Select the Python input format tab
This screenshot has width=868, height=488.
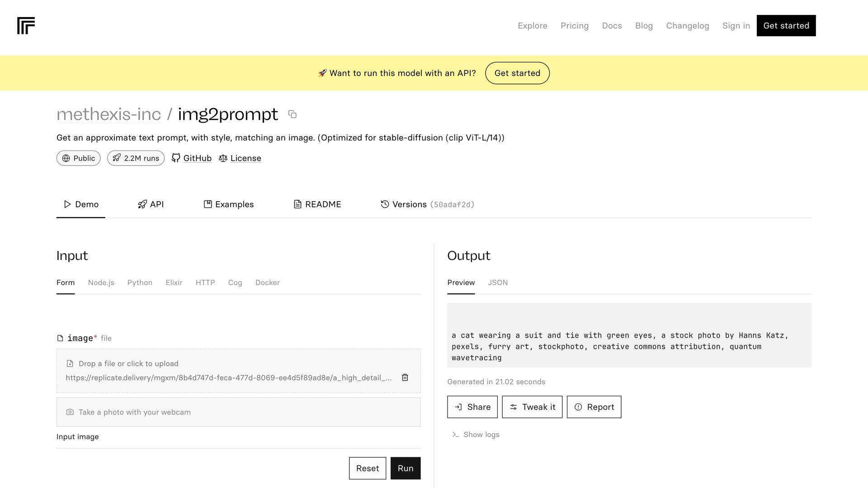(x=140, y=282)
